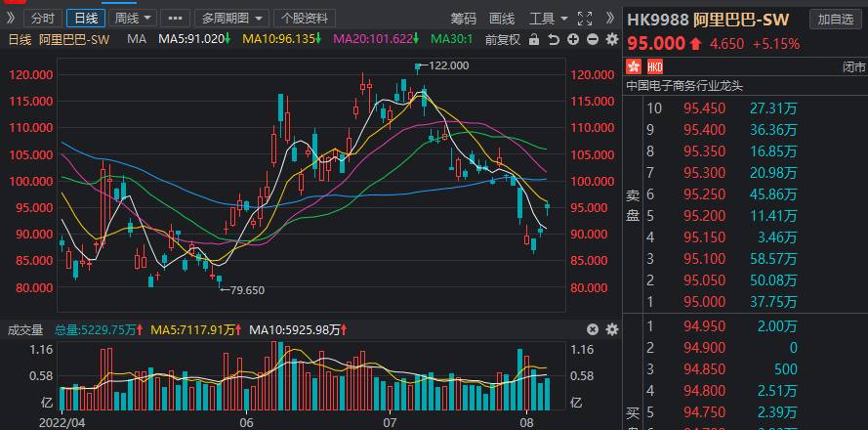Viewport: 868px width, 430px height.
Task: Click the HKD currency badge
Action: click(x=655, y=67)
